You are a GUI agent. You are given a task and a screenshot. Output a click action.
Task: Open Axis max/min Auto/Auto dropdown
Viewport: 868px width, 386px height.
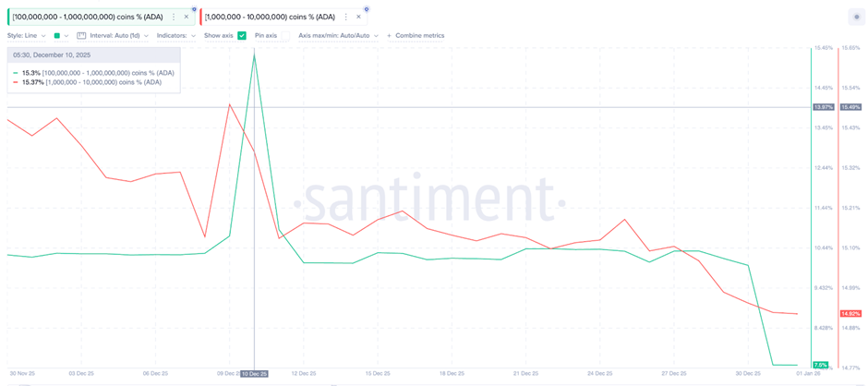click(x=338, y=36)
